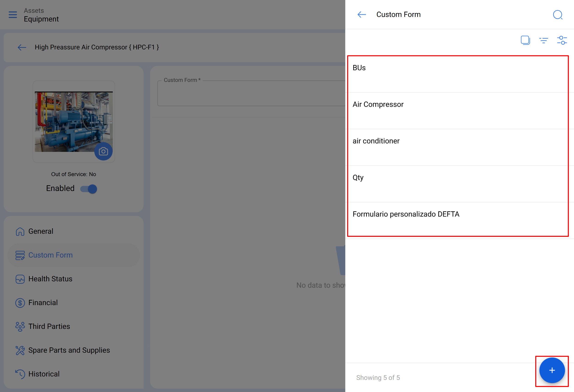The width and height of the screenshot is (574, 392).
Task: Open the General section in sidebar
Action: point(41,231)
